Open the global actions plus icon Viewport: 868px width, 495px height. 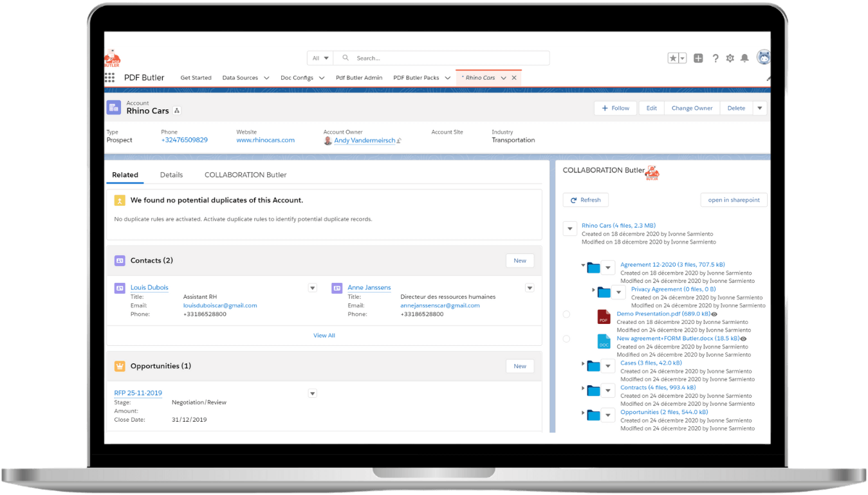click(x=698, y=58)
